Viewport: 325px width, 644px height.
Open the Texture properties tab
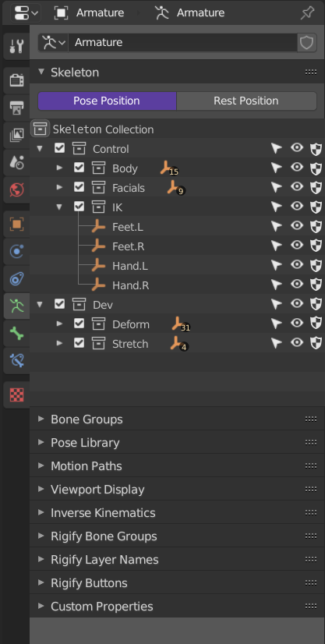click(x=16, y=395)
